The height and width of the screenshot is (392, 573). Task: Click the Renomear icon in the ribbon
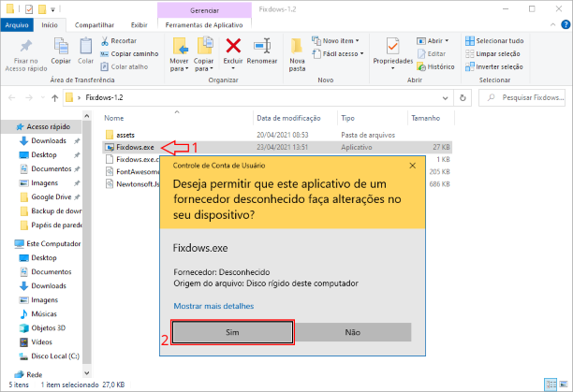click(x=262, y=47)
